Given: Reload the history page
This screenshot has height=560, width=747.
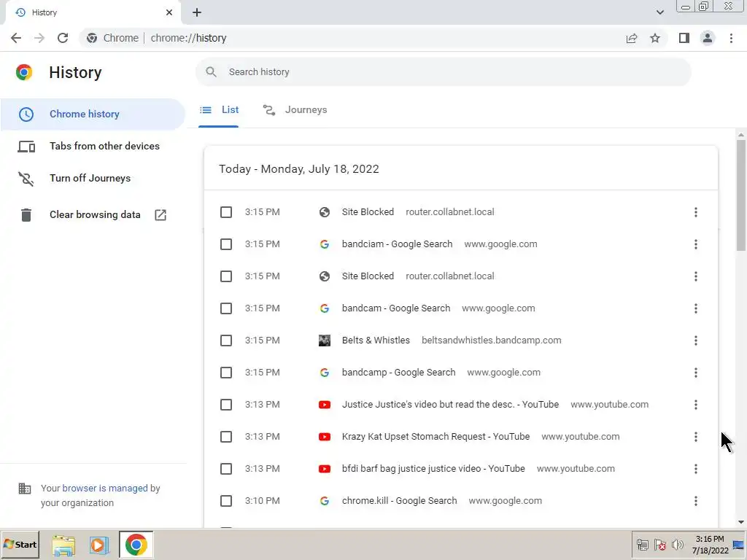Looking at the screenshot, I should [x=63, y=38].
